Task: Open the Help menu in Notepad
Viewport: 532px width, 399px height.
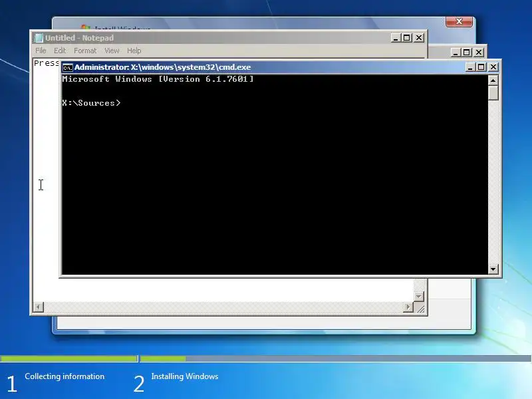Action: [x=134, y=51]
